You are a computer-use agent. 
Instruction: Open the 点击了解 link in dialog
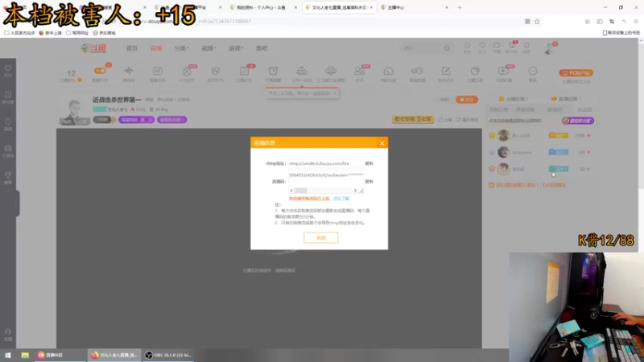click(341, 199)
